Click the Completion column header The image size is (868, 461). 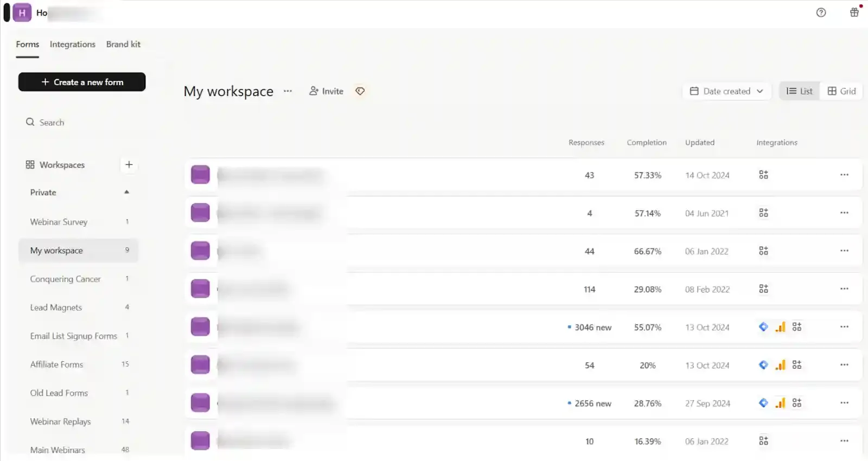647,143
